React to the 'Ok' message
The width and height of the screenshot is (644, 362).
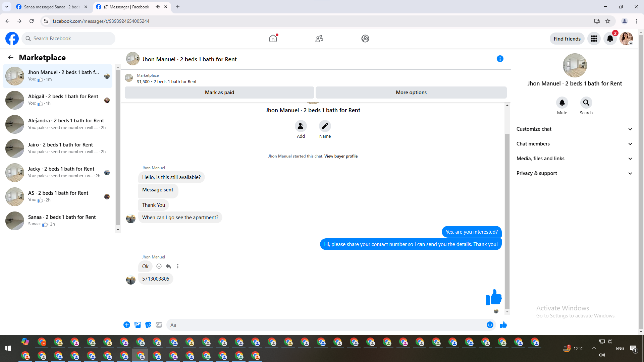159,266
